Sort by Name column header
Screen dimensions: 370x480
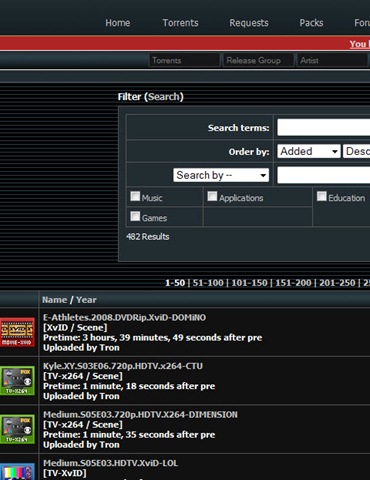[x=54, y=300]
